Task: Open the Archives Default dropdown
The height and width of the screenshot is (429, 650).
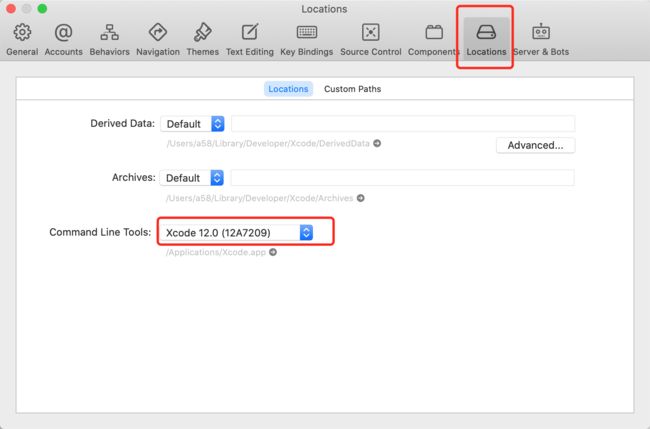Action: [x=192, y=178]
